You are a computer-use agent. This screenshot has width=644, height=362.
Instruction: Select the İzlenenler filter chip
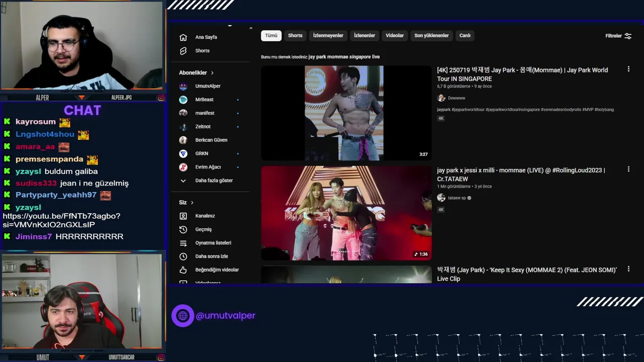click(364, 36)
